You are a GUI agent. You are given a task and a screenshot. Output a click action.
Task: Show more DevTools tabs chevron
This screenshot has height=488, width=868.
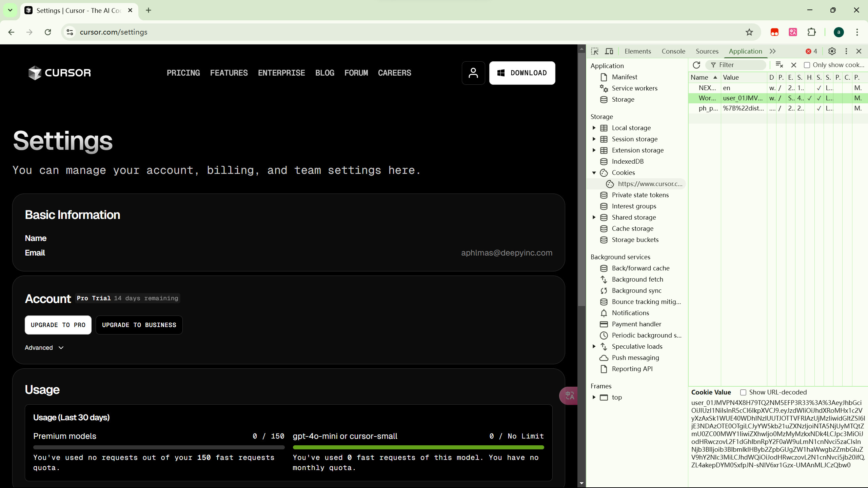click(x=773, y=51)
